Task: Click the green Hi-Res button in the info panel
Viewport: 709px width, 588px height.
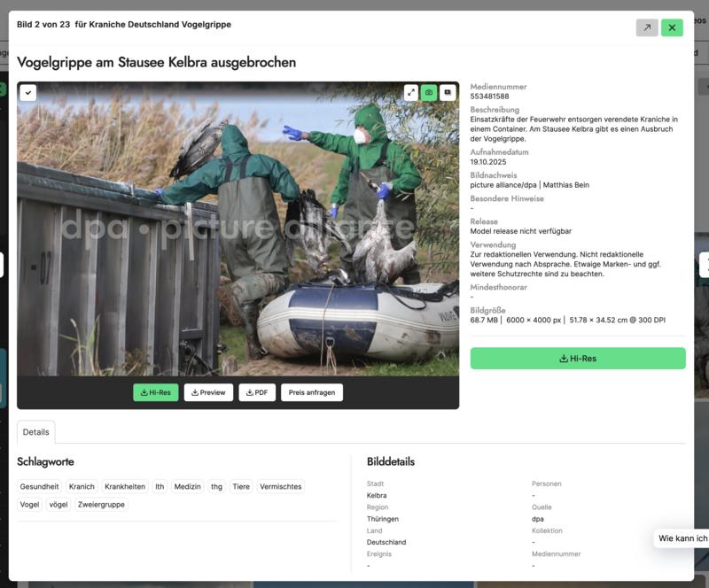Action: (577, 358)
